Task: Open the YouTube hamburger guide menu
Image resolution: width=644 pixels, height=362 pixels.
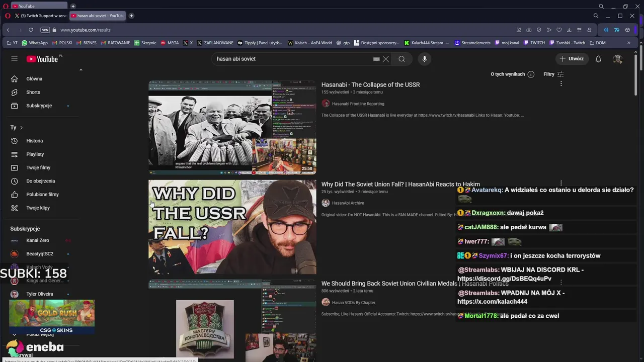Action: [15, 59]
